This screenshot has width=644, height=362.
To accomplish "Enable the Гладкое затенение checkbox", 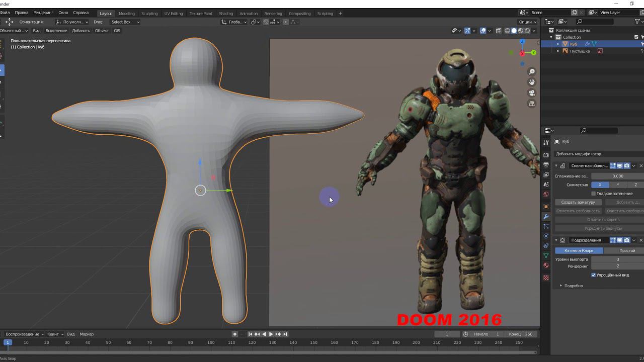I will point(594,194).
